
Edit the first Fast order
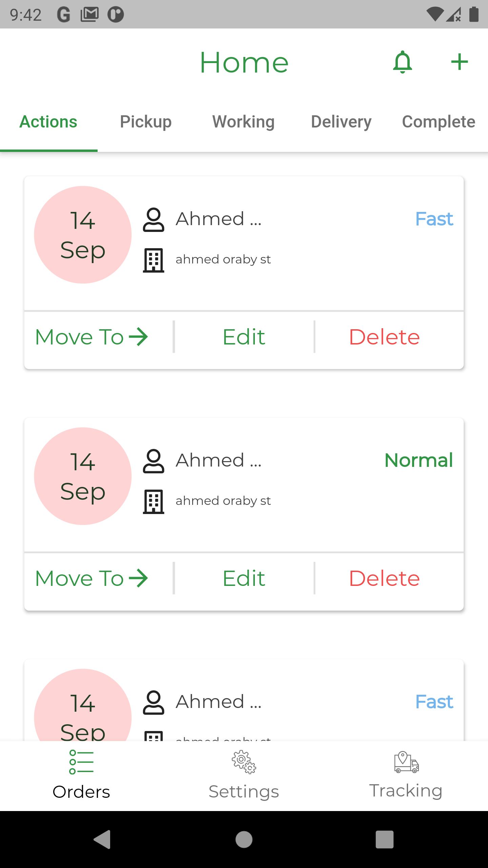244,337
